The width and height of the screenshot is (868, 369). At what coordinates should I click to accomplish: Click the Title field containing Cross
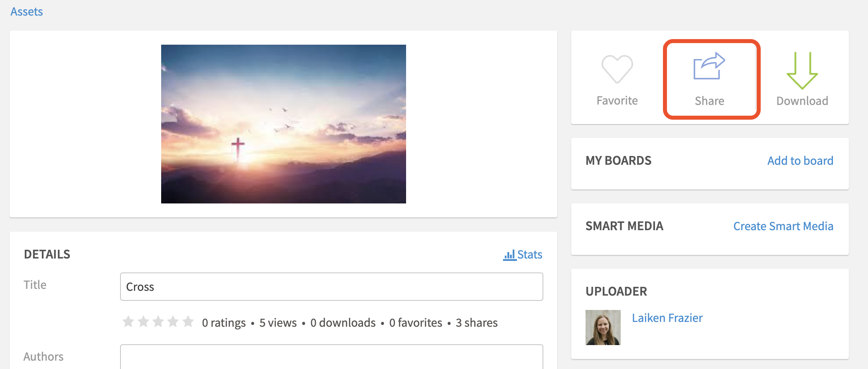(x=331, y=287)
